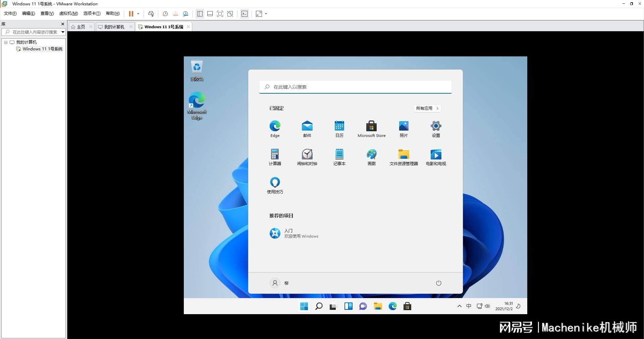Pause the virtual machine from the toolbar

pos(131,14)
